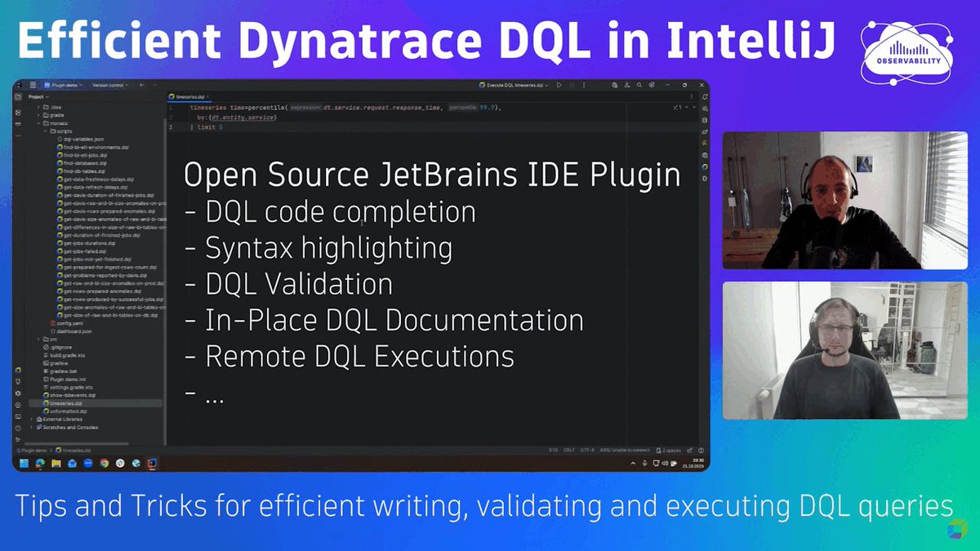Click the top speaker's webcam video
Screen dimensions: 980x551
[845, 200]
